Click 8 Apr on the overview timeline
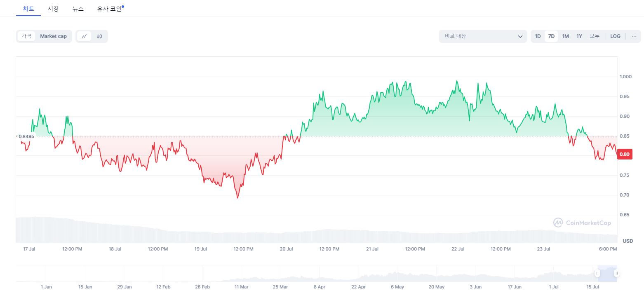This screenshot has height=300, width=644. coord(320,287)
